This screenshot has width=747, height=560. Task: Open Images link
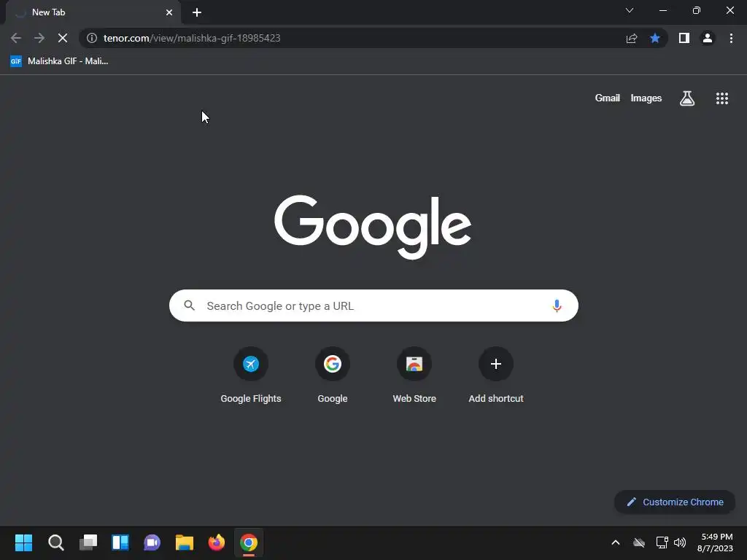[646, 98]
